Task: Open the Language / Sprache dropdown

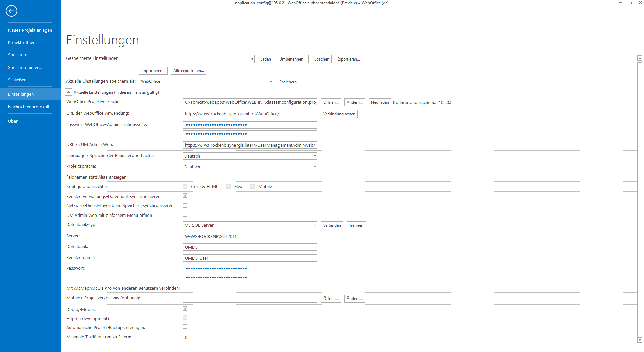Action: pos(314,156)
